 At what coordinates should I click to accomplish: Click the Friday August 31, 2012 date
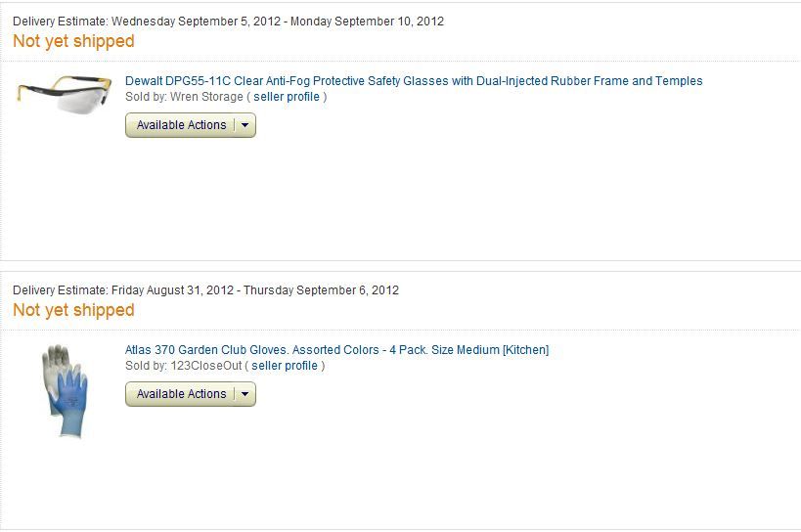[x=173, y=290]
